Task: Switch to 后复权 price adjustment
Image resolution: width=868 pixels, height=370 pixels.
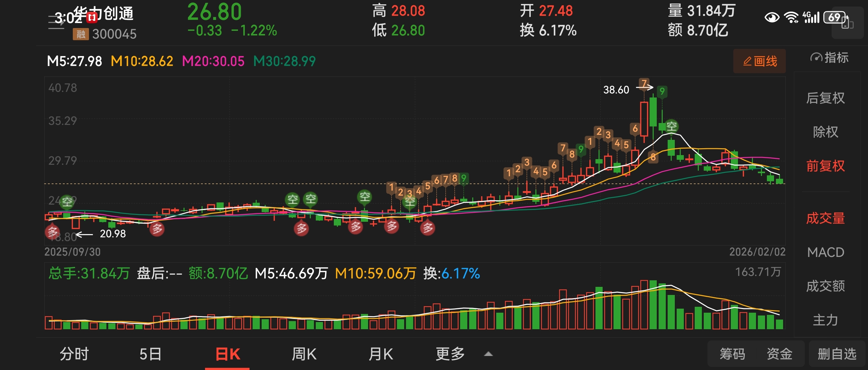Action: (x=825, y=98)
